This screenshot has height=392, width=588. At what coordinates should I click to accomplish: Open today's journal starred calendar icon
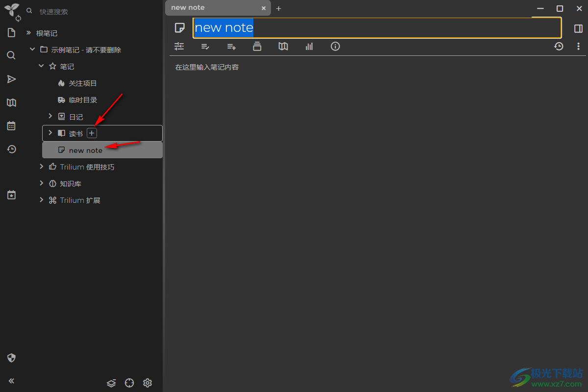pyautogui.click(x=11, y=195)
